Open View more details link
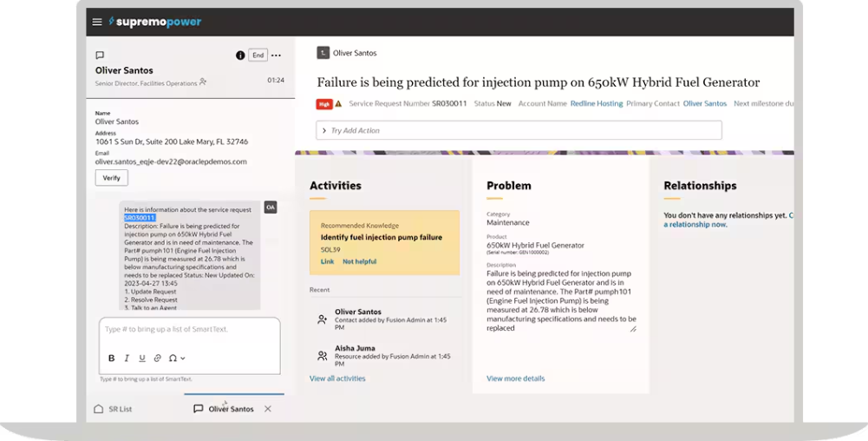868x441 pixels. 515,378
